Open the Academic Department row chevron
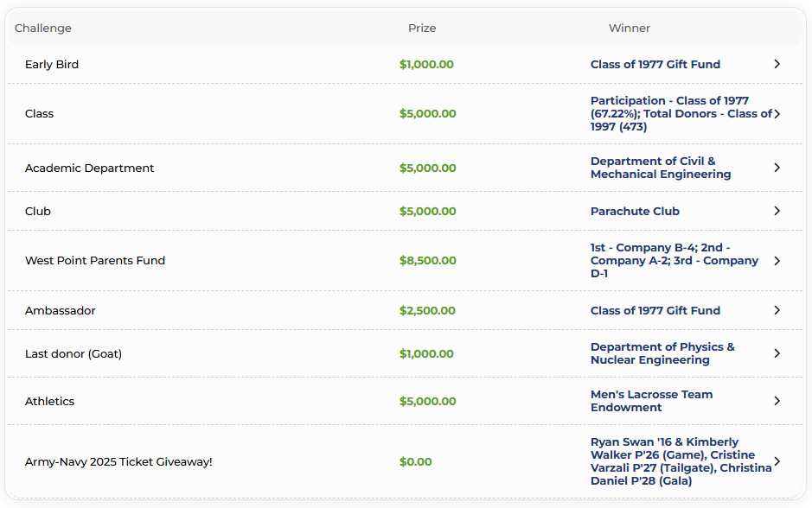 click(777, 168)
